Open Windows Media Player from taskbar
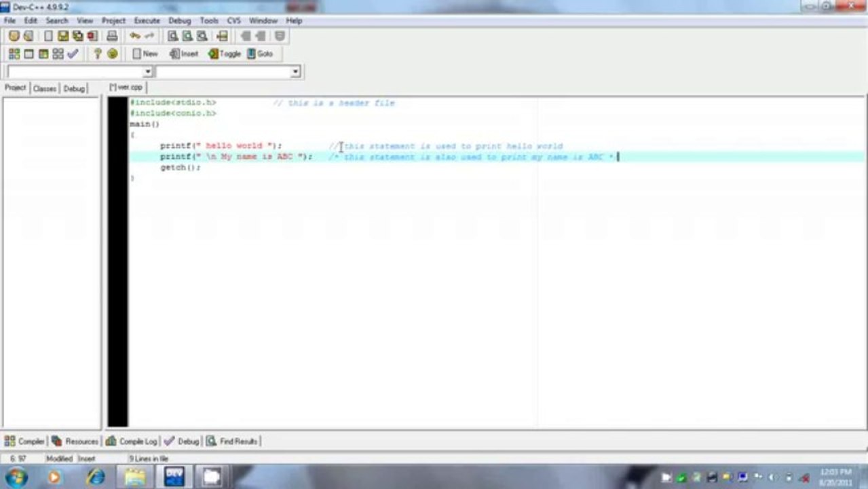 [x=55, y=477]
